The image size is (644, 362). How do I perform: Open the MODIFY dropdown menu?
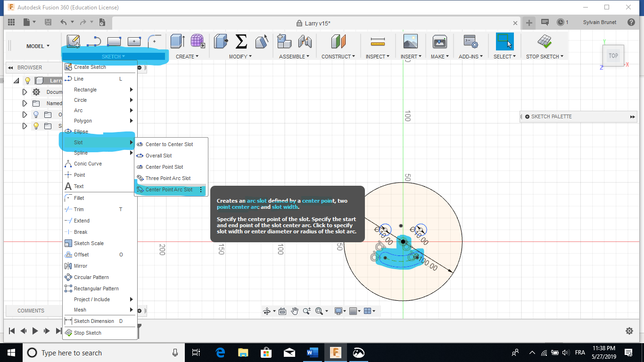pos(240,57)
